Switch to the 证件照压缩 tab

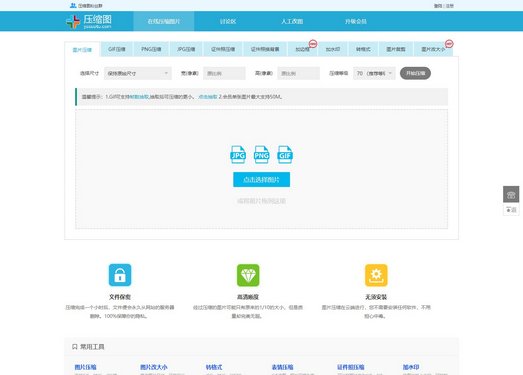pos(223,49)
